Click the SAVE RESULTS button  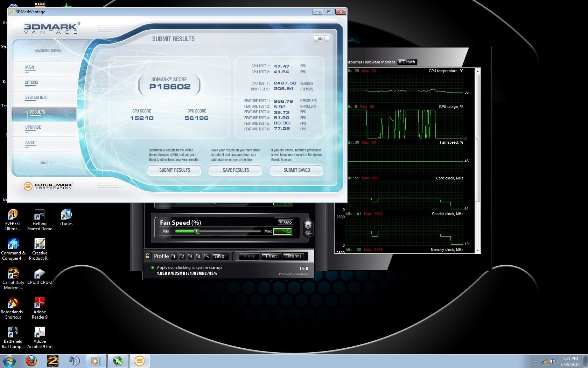236,170
